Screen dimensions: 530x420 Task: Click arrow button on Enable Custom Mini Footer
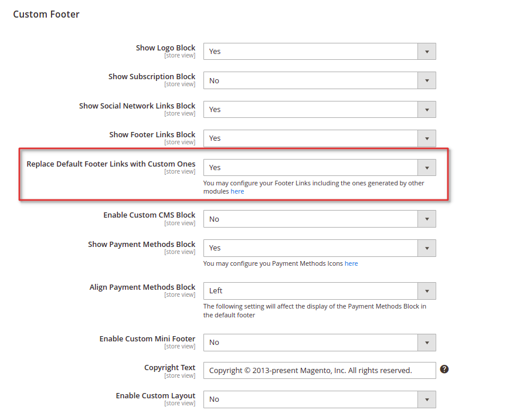tap(427, 343)
